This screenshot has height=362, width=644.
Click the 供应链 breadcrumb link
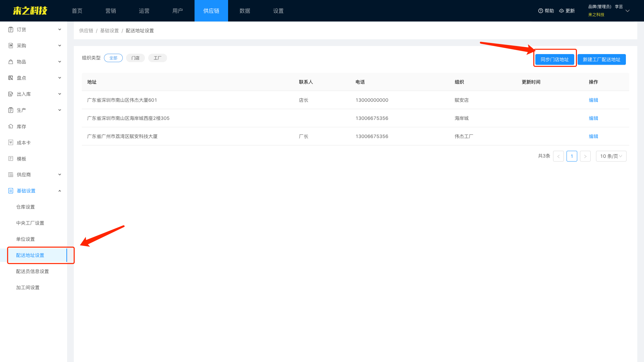[x=86, y=31]
